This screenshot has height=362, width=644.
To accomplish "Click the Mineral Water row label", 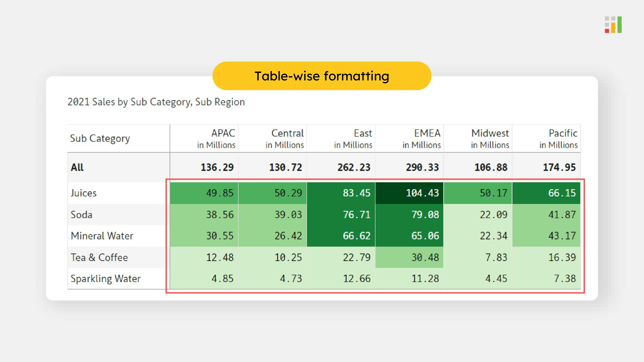I will coord(102,236).
